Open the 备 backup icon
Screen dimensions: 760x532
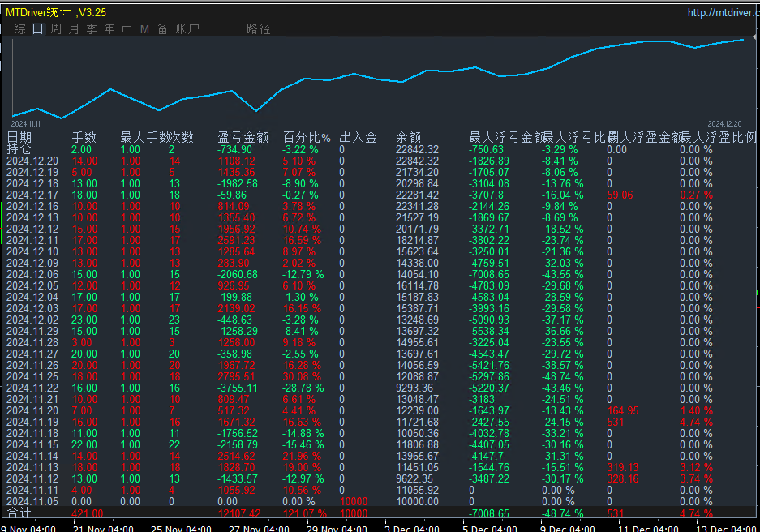click(161, 28)
